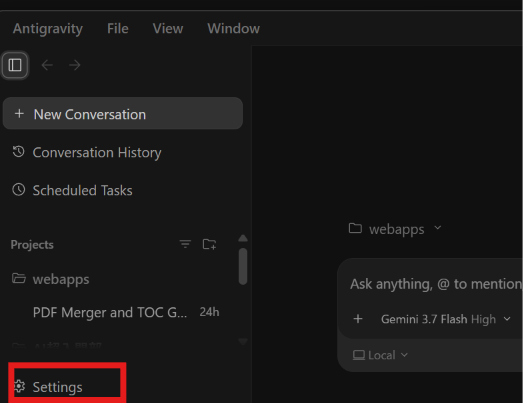Collapse the webapps project folder

(50, 279)
